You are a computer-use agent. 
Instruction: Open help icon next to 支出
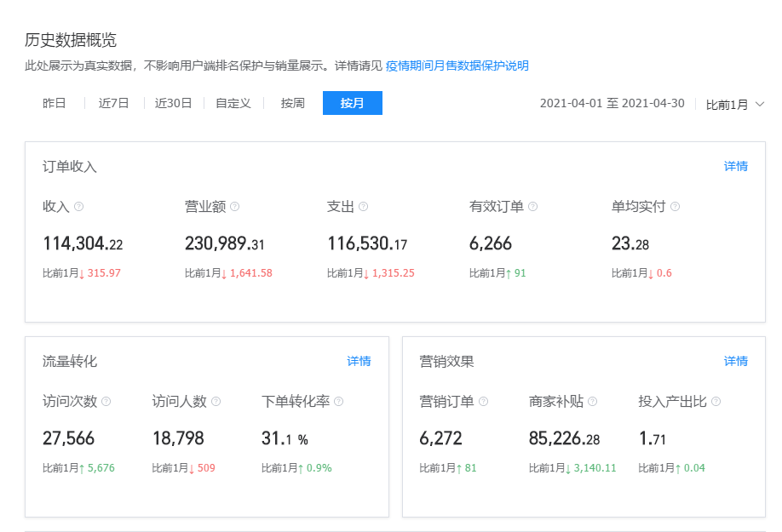[x=364, y=206]
